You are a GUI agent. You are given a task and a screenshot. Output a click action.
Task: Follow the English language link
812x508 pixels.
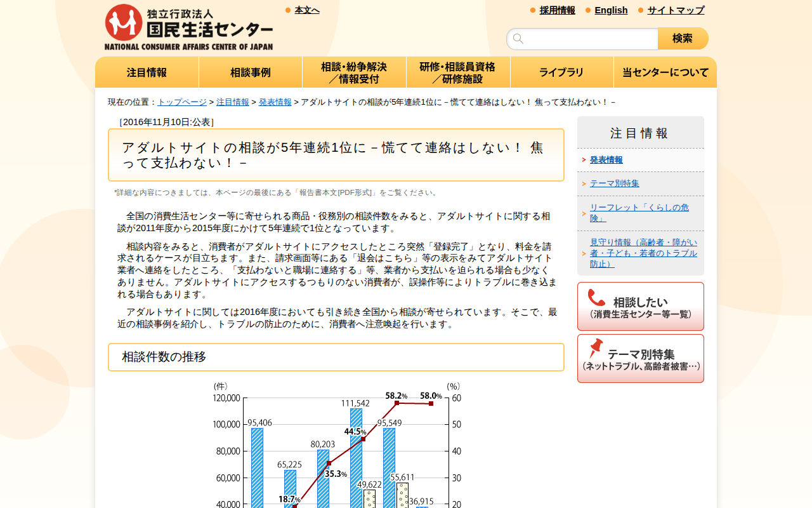(611, 10)
